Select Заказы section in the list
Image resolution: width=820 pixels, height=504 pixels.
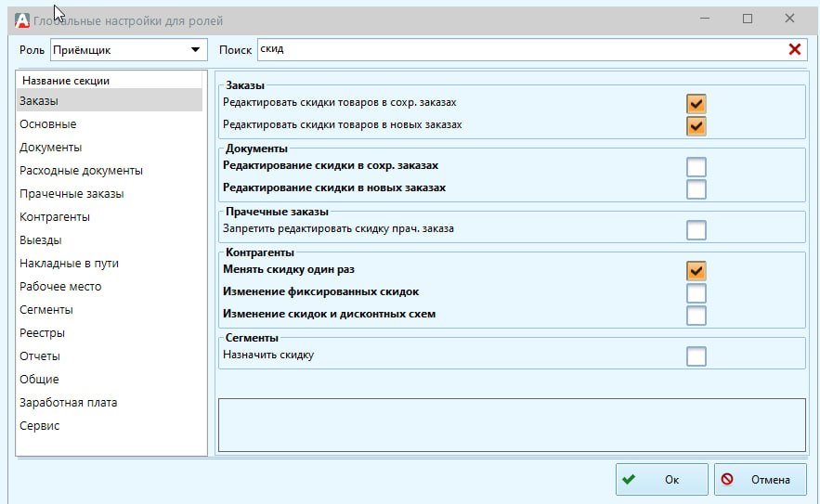110,101
